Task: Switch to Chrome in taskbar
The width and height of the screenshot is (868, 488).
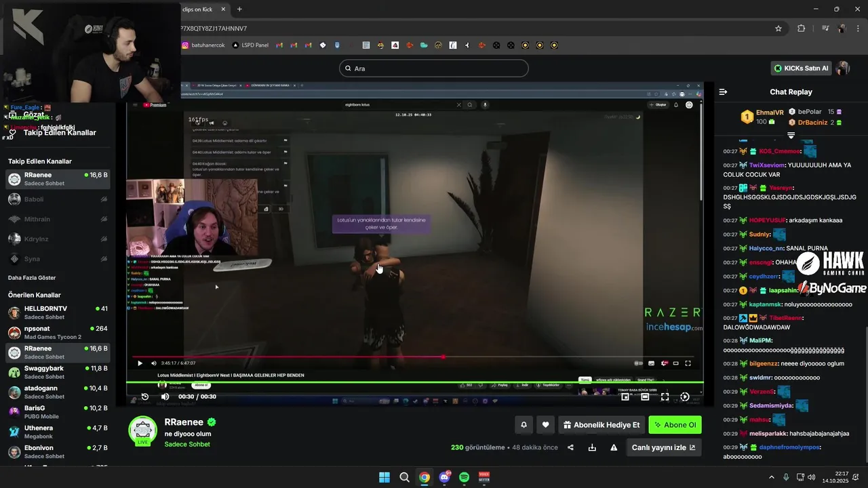Action: 424,477
